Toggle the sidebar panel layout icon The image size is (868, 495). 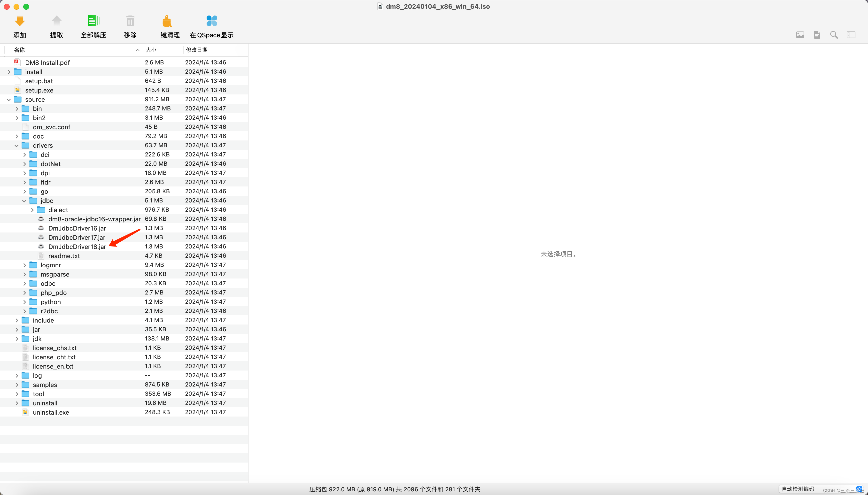point(851,35)
